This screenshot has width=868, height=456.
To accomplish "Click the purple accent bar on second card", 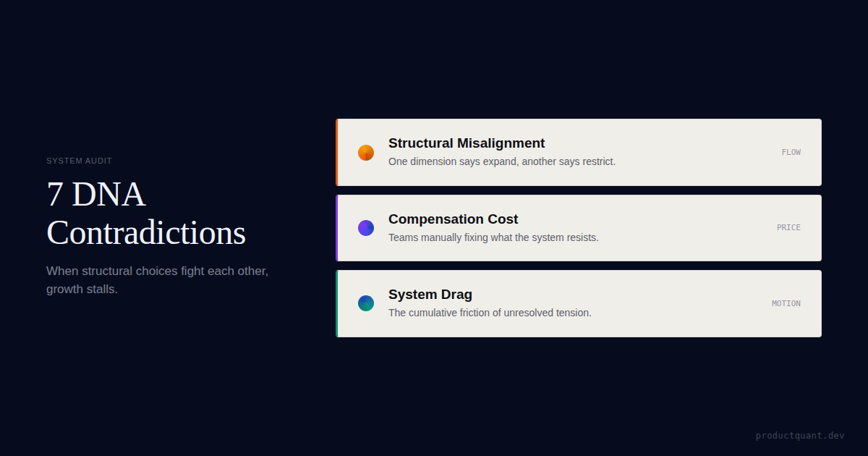I will [337, 228].
